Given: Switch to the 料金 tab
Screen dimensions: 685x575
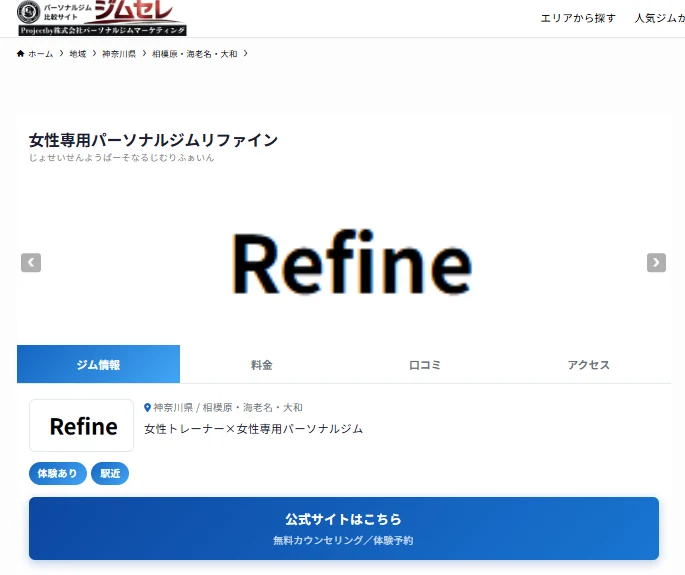Looking at the screenshot, I should point(262,364).
